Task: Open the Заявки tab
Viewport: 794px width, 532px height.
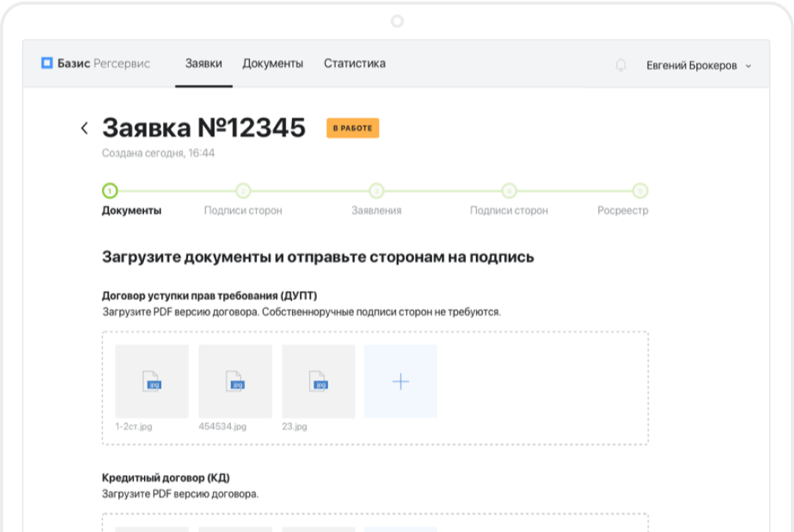Action: coord(204,63)
